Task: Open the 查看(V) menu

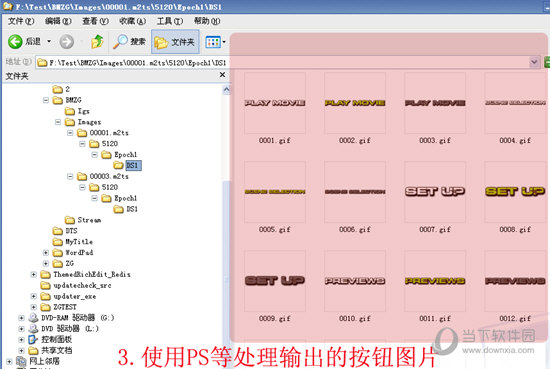Action: tap(95, 21)
